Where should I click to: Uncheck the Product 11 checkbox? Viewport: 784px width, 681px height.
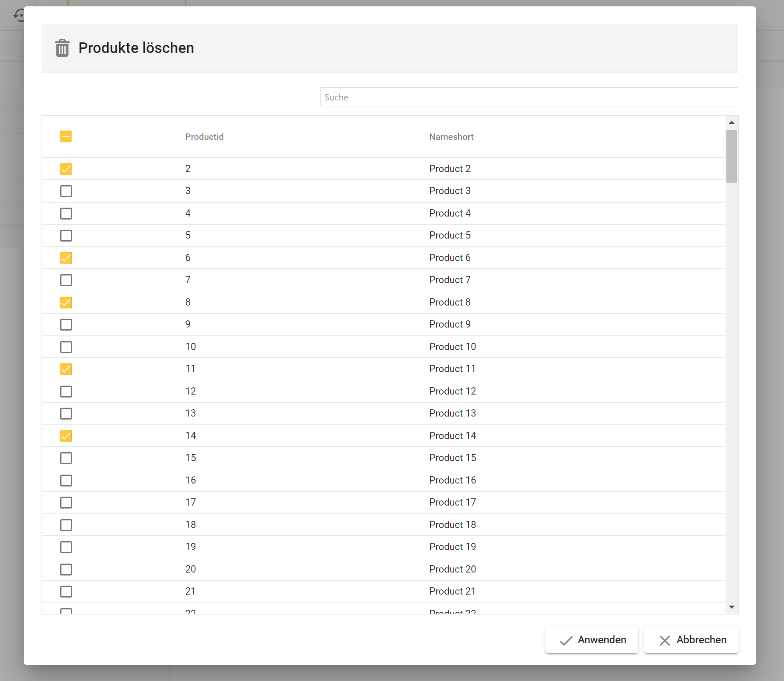click(66, 369)
